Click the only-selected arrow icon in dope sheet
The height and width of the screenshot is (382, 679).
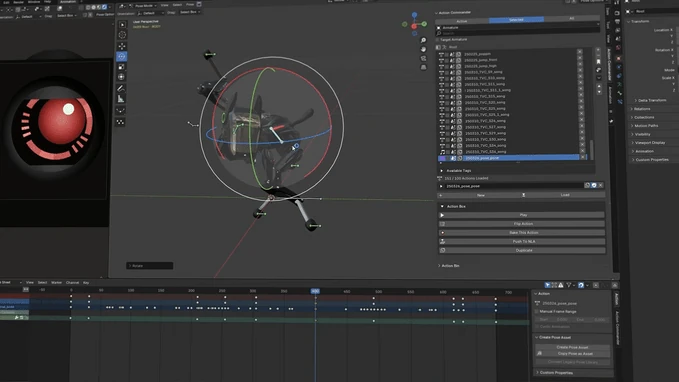tap(548, 285)
